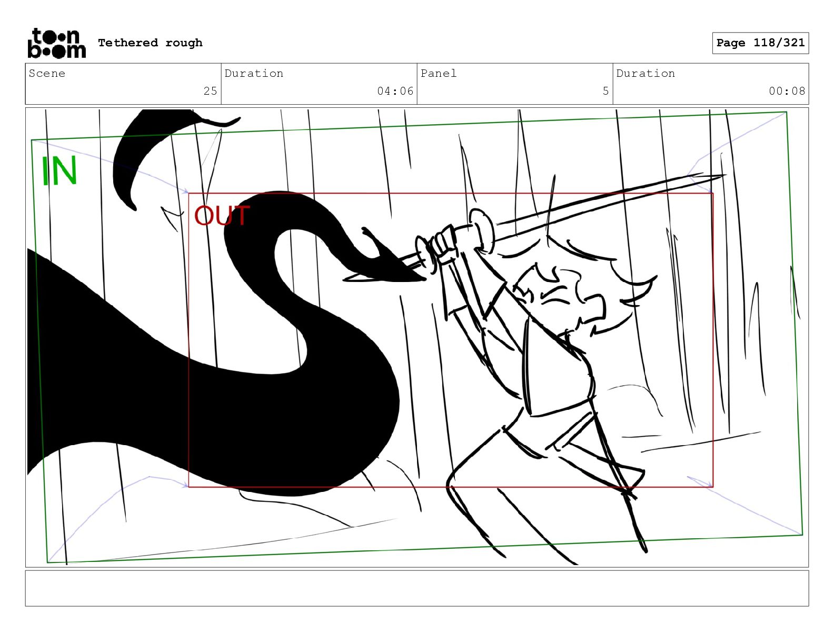Select the scene number '25'
This screenshot has height=644, width=834.
click(211, 91)
